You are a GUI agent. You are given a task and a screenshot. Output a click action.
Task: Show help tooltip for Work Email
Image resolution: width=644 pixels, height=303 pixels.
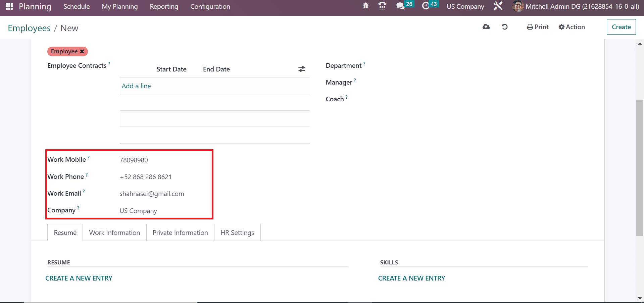(x=84, y=191)
